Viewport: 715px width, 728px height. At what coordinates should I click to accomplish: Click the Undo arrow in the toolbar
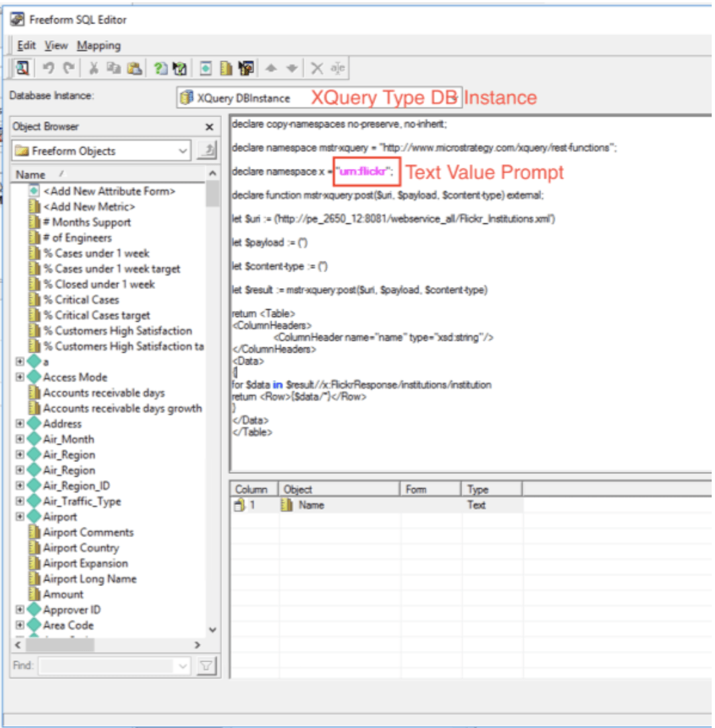(48, 68)
